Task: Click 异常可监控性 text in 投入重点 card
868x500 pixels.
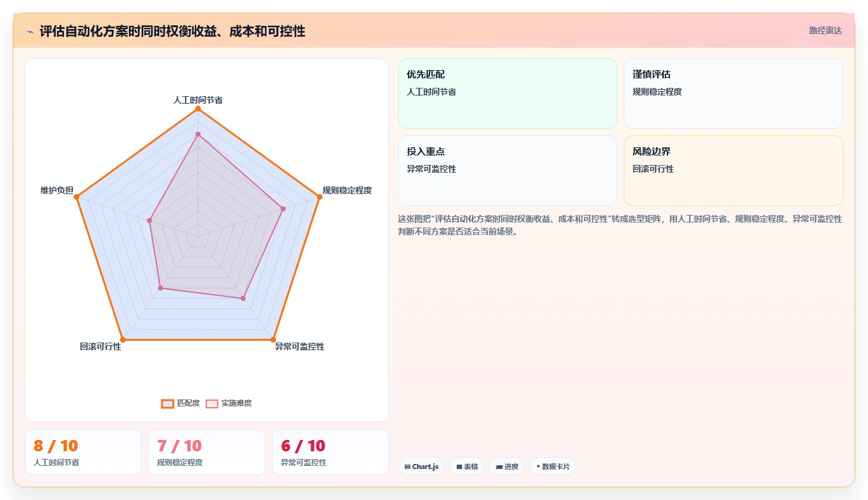Action: [431, 169]
